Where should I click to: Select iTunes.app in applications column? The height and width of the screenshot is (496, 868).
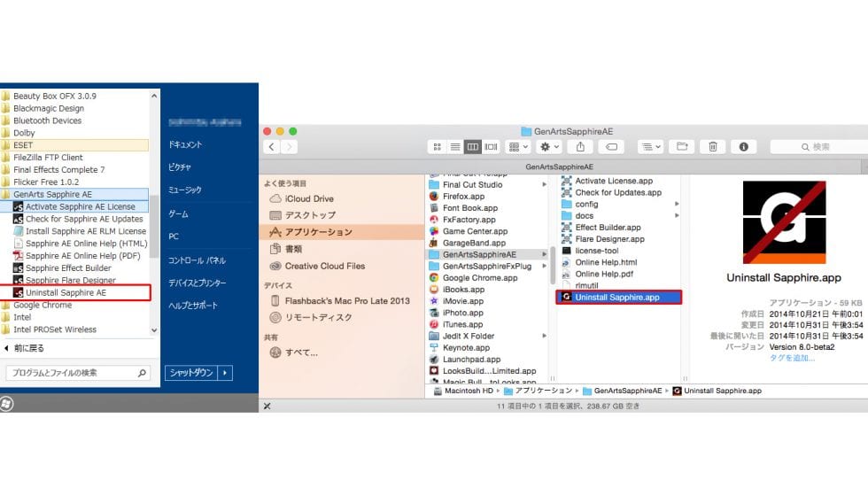(x=462, y=324)
